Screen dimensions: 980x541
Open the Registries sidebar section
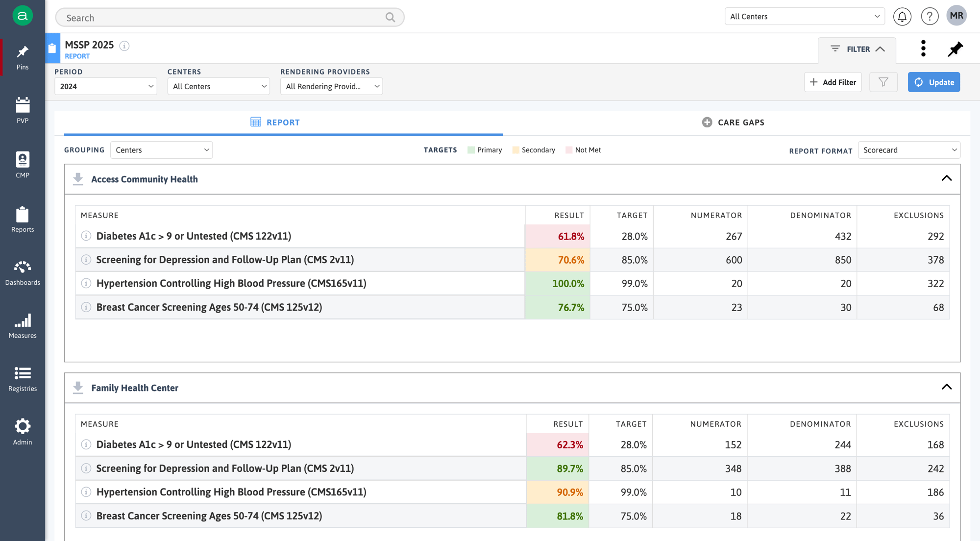23,379
